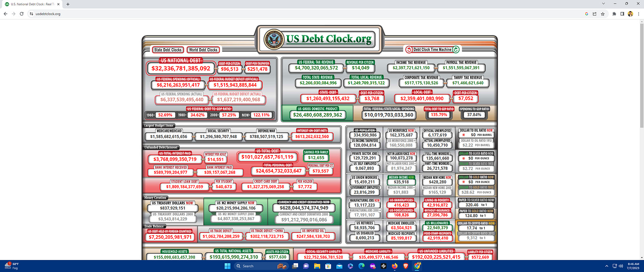
Task: Open Brave browser from taskbar
Action: [406, 266]
